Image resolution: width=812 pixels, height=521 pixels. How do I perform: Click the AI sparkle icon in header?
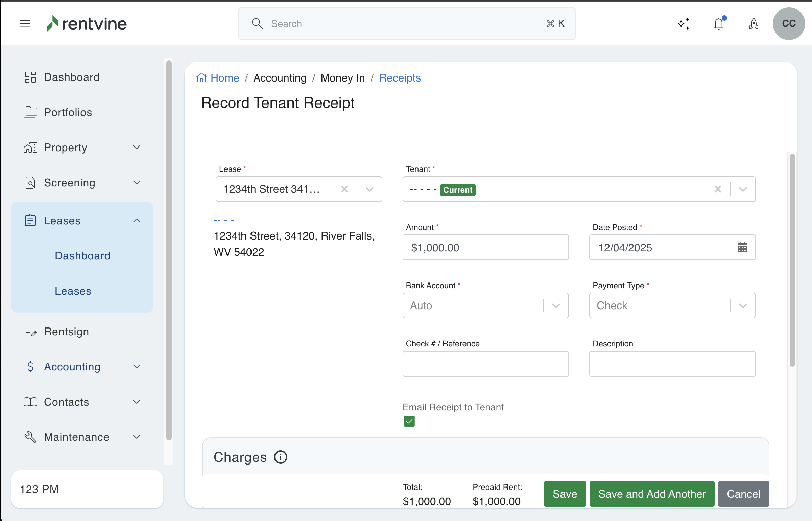tap(684, 24)
